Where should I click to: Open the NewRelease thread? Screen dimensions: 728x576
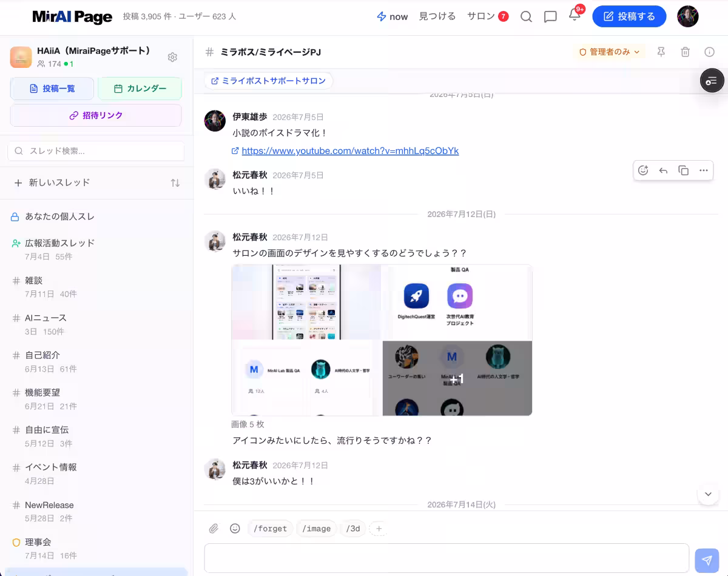pos(97,511)
